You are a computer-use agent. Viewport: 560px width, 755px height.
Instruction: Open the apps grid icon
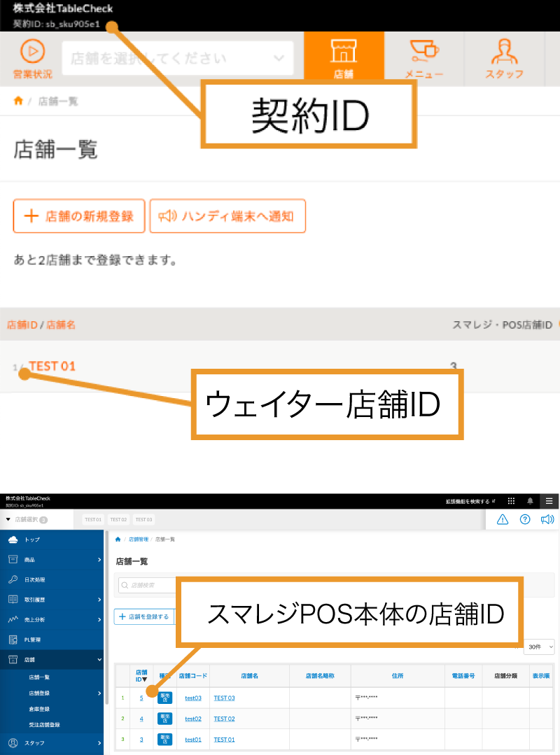tap(512, 501)
